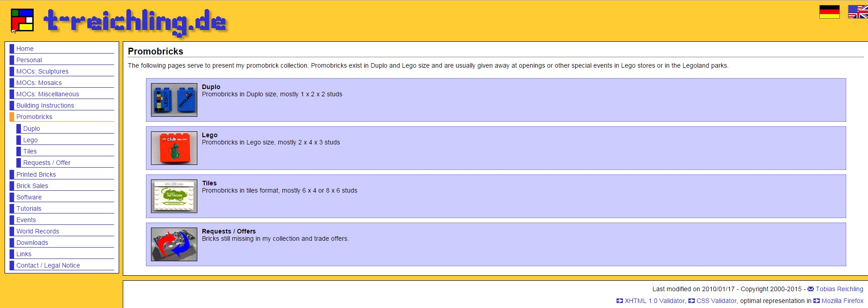Viewport: 868px width, 308px height.
Task: Open the CSS Validator link
Action: pyautogui.click(x=717, y=301)
